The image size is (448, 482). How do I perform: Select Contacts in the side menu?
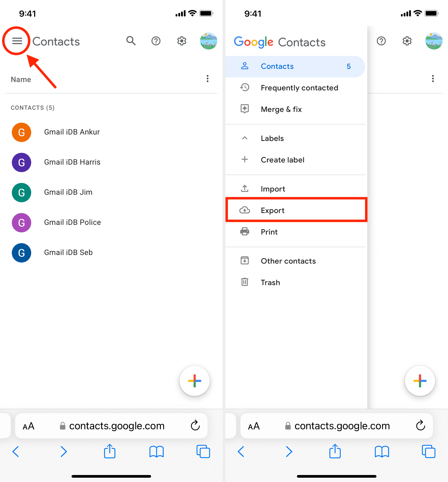point(295,66)
